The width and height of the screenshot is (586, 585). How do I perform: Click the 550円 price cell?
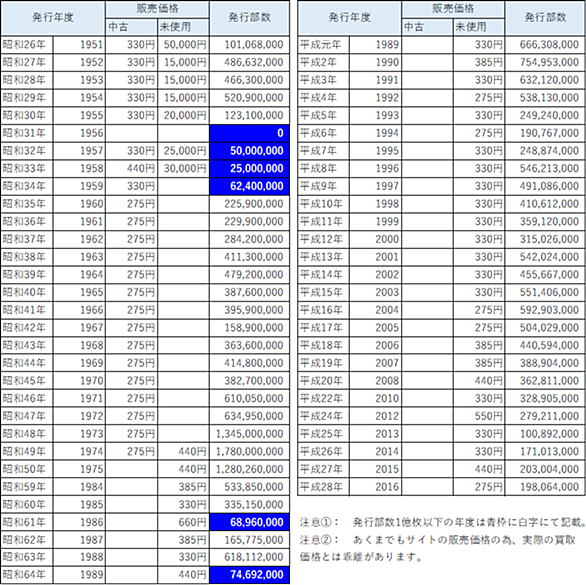tap(479, 416)
